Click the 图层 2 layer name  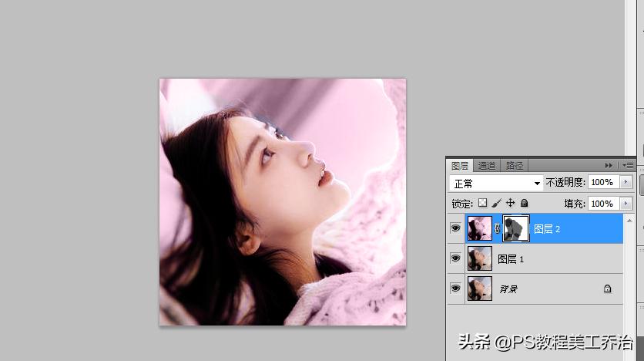coord(547,229)
